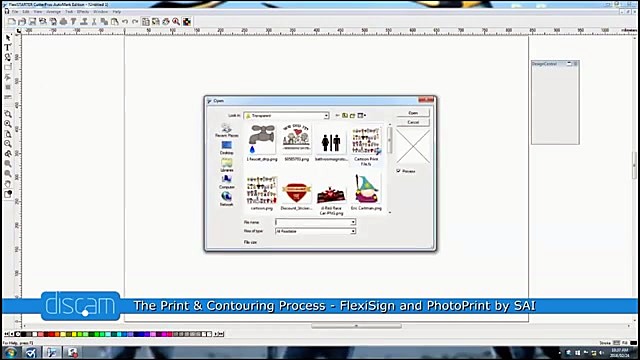The width and height of the screenshot is (640, 360).
Task: Click the Cut scissors toolbar icon
Action: click(94, 22)
